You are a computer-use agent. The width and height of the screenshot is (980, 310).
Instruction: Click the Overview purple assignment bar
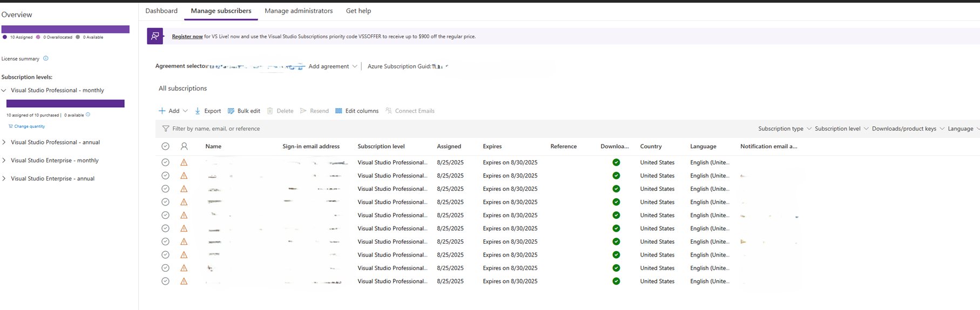pos(65,29)
